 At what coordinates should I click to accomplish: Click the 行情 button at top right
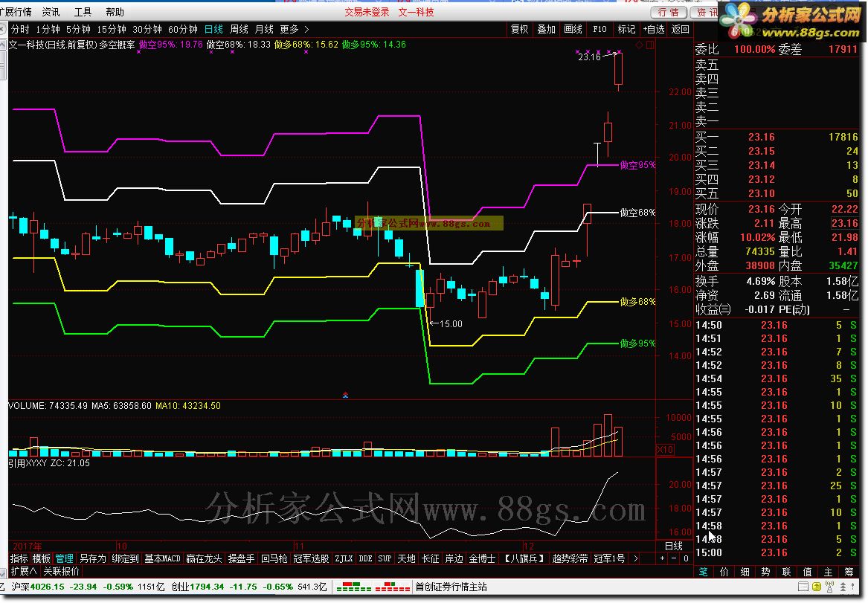click(x=668, y=12)
